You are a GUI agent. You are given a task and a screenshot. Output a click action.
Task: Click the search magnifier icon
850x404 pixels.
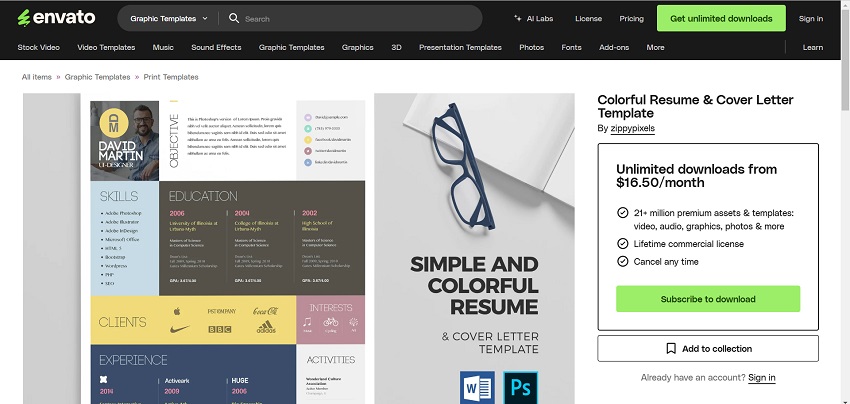pos(234,18)
